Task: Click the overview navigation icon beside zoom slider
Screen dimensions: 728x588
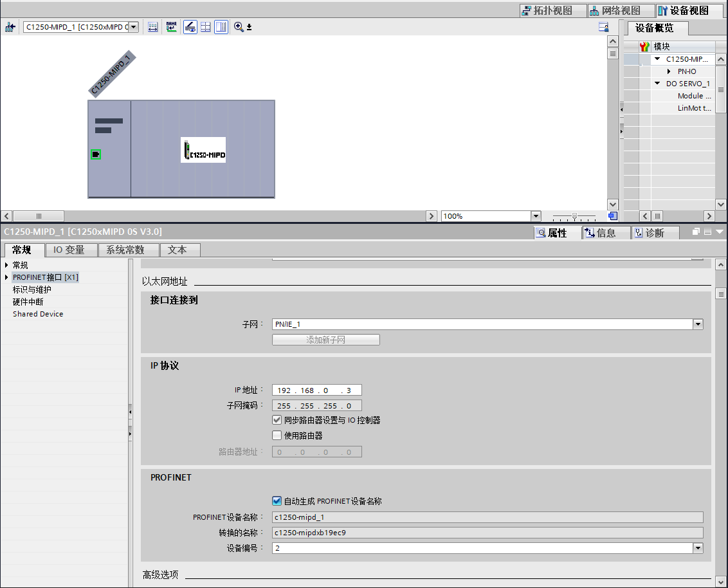Action: [x=613, y=216]
